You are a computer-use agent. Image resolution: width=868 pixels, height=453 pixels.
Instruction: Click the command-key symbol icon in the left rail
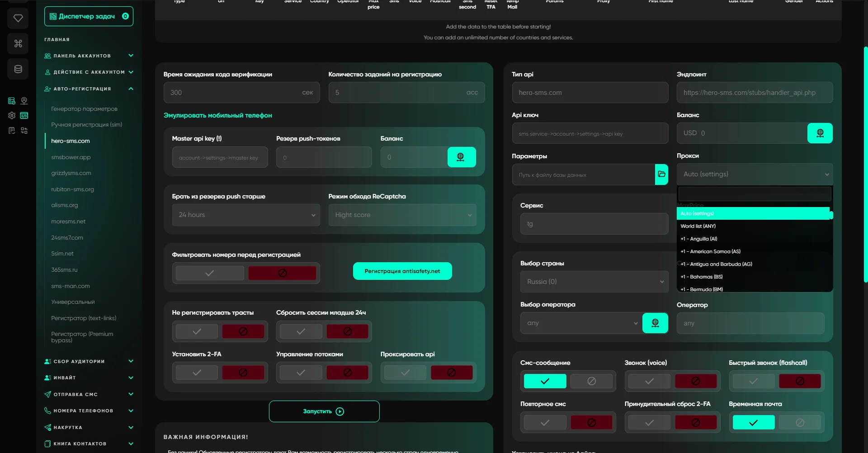[18, 43]
